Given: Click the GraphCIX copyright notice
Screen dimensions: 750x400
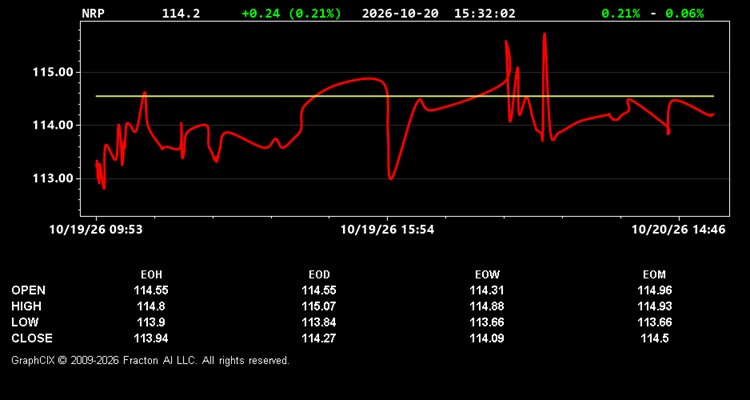Looking at the screenshot, I should click(x=150, y=360).
